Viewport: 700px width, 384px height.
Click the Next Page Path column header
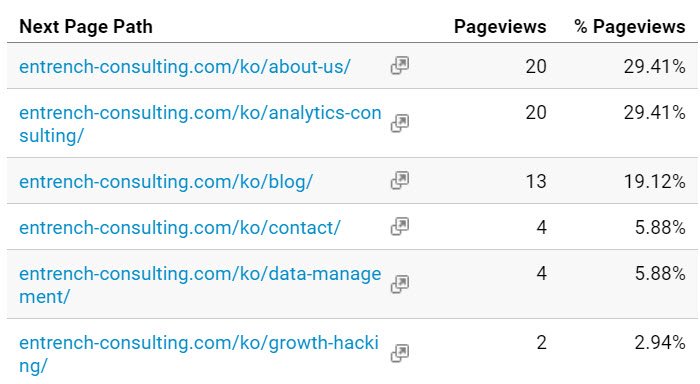86,27
